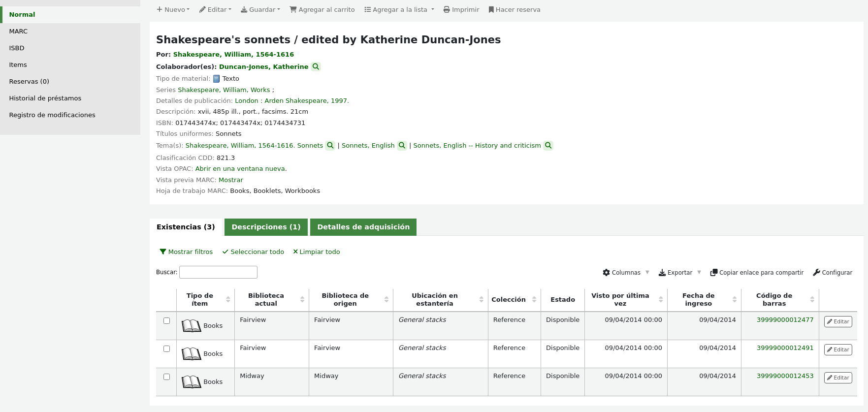This screenshot has width=868, height=412.
Task: Search for collaborator Duncan-Jones, Katherine magnifier icon
Action: pos(316,66)
